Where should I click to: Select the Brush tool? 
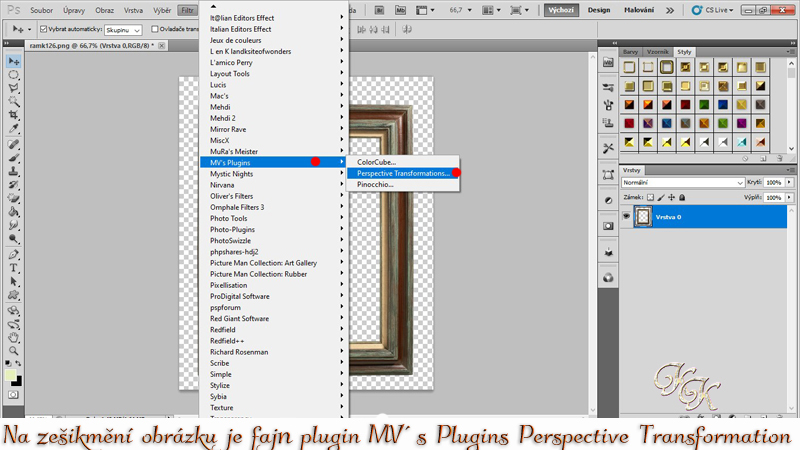pos(13,158)
